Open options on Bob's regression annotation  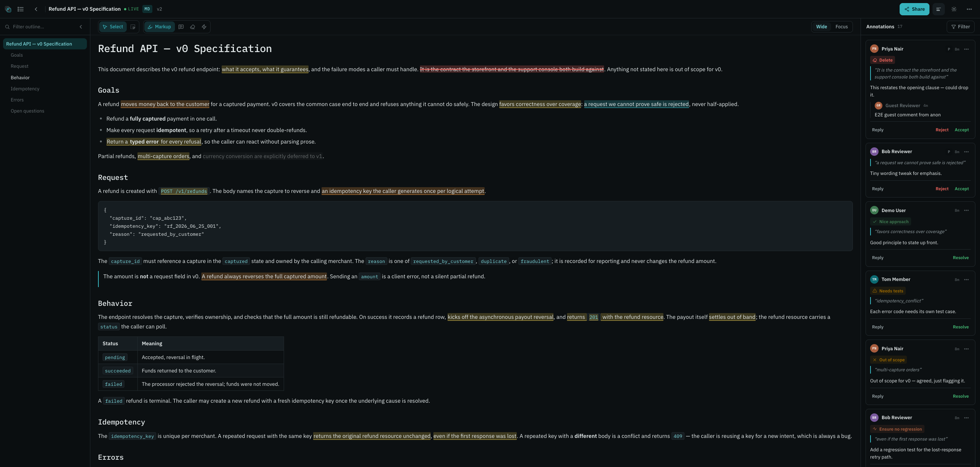(x=966, y=418)
